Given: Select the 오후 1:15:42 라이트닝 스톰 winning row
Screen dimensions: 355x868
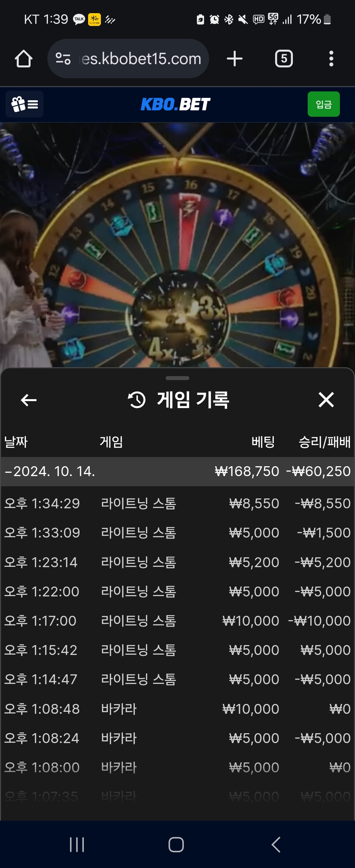Looking at the screenshot, I should (x=177, y=650).
